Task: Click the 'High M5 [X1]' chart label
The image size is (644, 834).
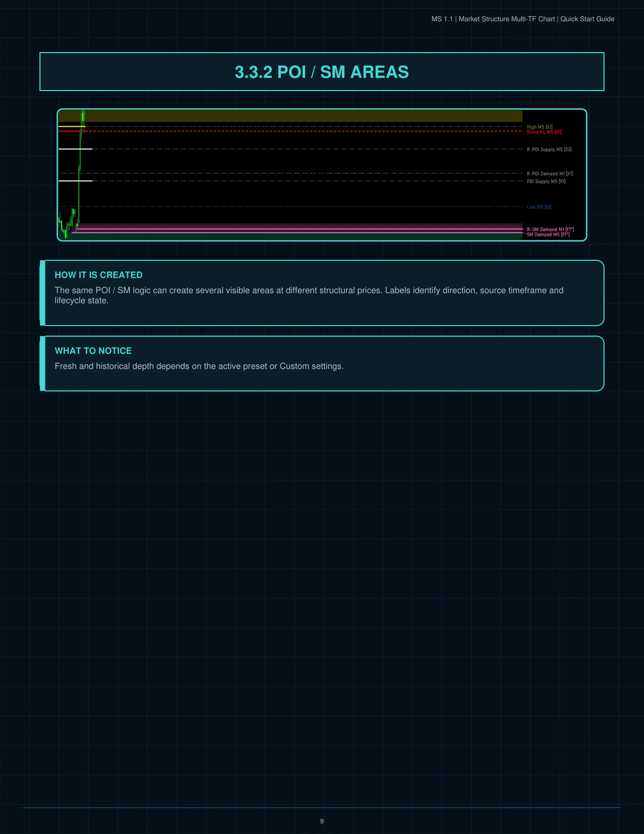Action: click(x=539, y=127)
